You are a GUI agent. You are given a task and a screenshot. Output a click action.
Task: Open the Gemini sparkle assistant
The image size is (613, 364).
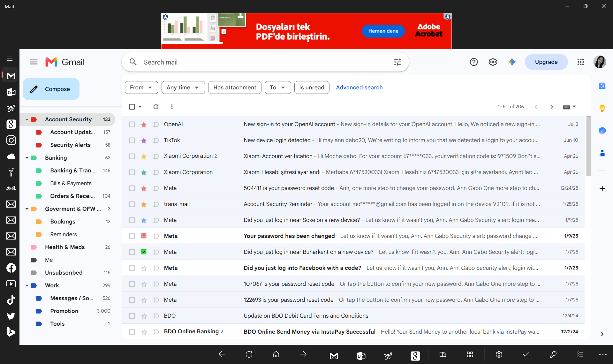(512, 62)
